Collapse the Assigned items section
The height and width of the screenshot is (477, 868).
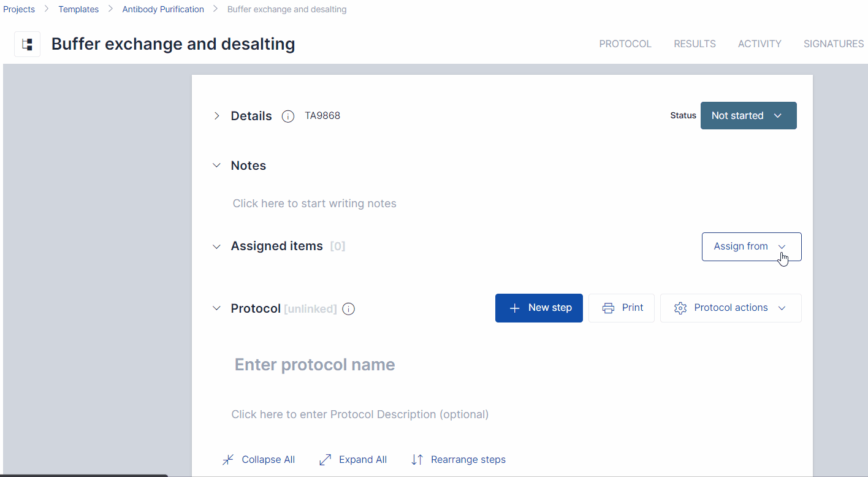(216, 246)
